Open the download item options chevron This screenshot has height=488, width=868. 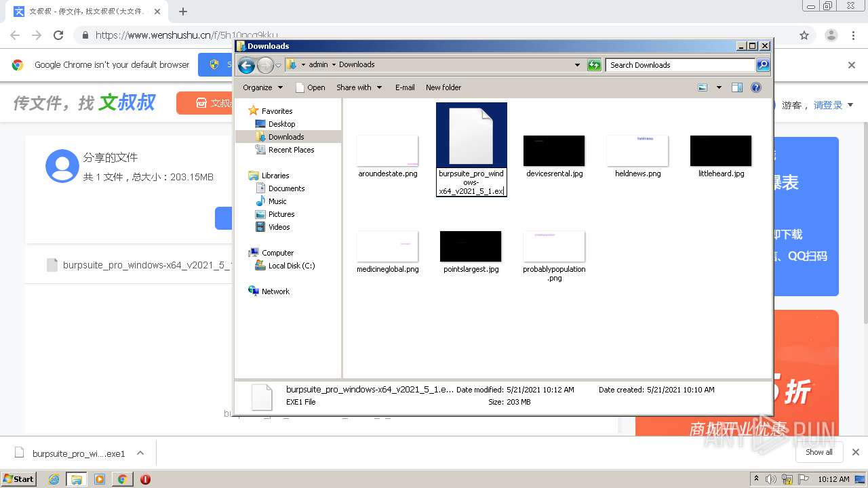pos(140,453)
